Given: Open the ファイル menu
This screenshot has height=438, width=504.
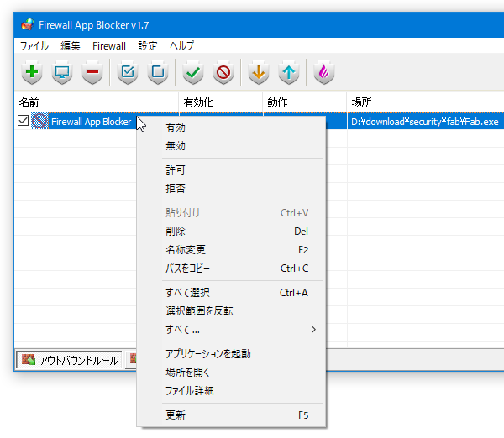Looking at the screenshot, I should pyautogui.click(x=34, y=46).
